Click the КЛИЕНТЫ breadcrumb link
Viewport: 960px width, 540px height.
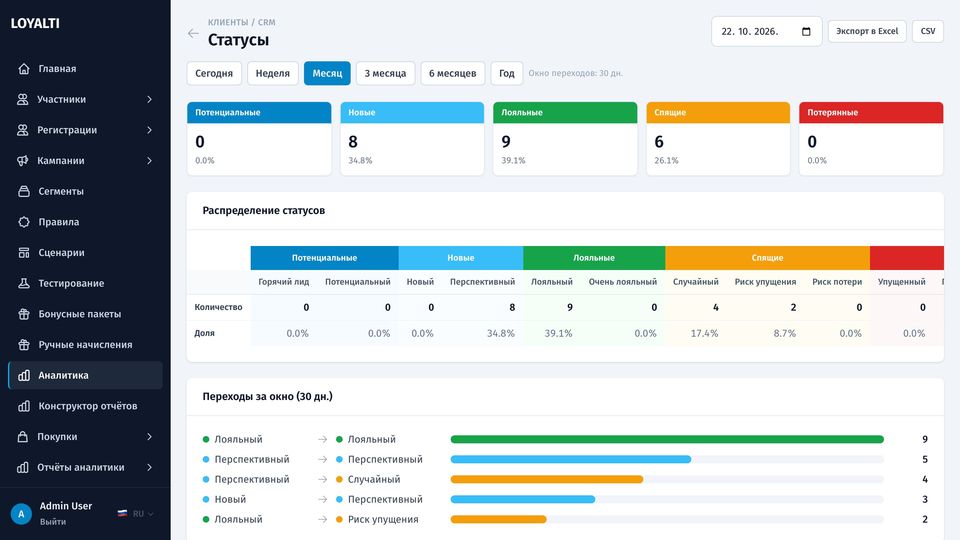click(x=228, y=22)
